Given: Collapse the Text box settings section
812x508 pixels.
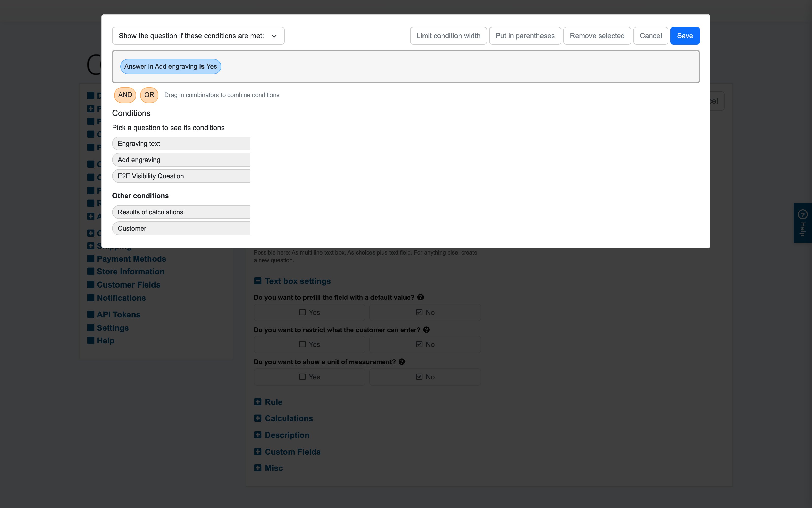Looking at the screenshot, I should (293, 281).
